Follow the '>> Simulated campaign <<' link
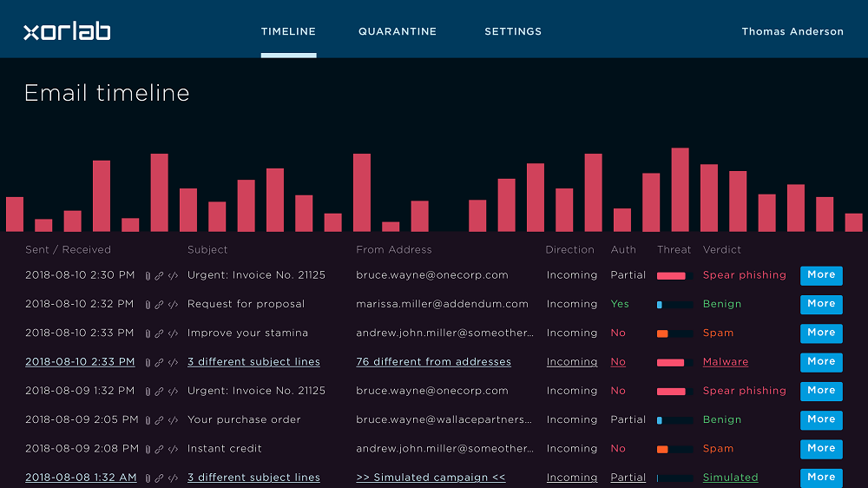This screenshot has width=868, height=488. 431,478
